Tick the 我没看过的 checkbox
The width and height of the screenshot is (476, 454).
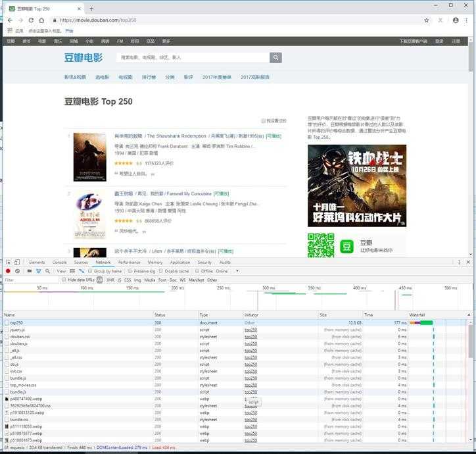(264, 120)
